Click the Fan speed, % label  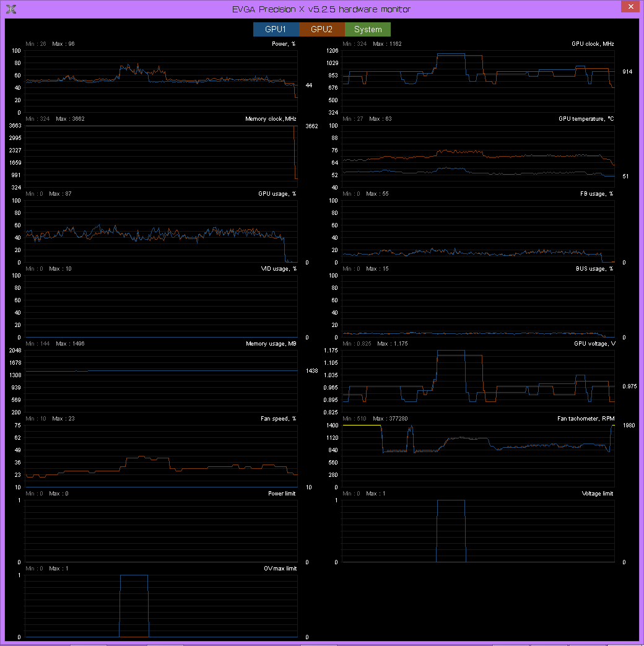(x=278, y=419)
